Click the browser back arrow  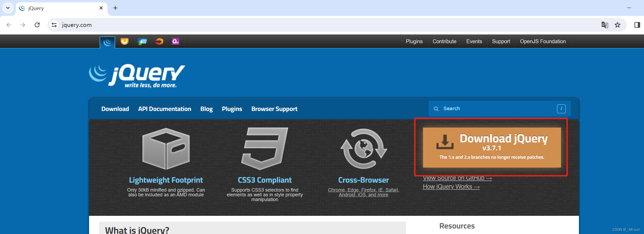9,25
